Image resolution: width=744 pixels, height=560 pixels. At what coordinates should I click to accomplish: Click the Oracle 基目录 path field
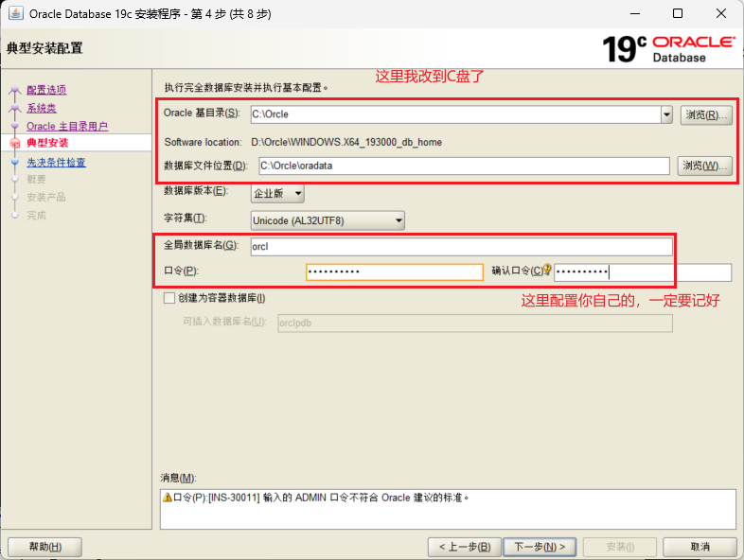click(x=456, y=114)
